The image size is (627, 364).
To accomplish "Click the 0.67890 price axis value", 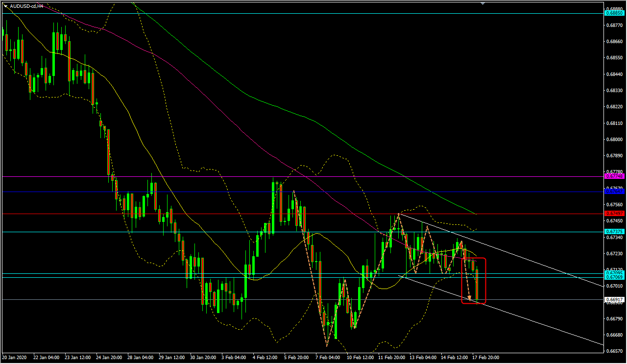I will (x=614, y=156).
